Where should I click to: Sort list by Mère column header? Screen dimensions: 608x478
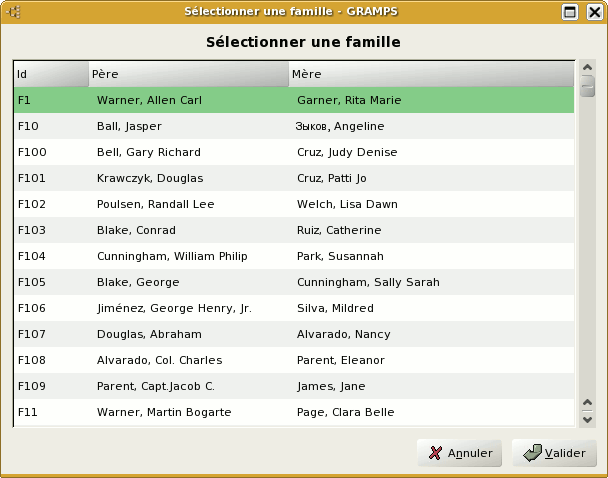click(431, 74)
